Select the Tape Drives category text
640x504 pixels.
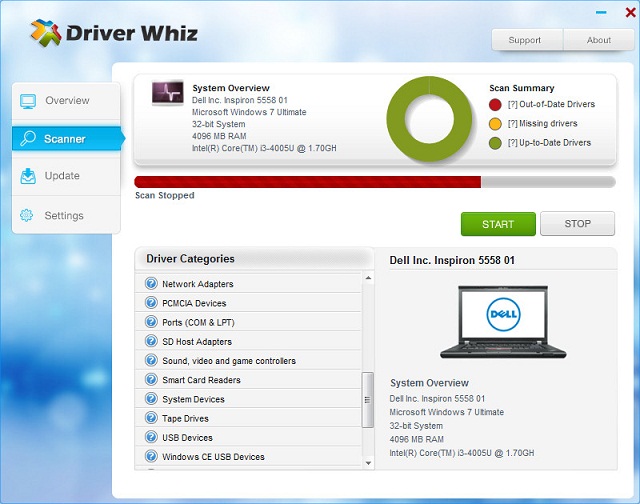click(185, 418)
